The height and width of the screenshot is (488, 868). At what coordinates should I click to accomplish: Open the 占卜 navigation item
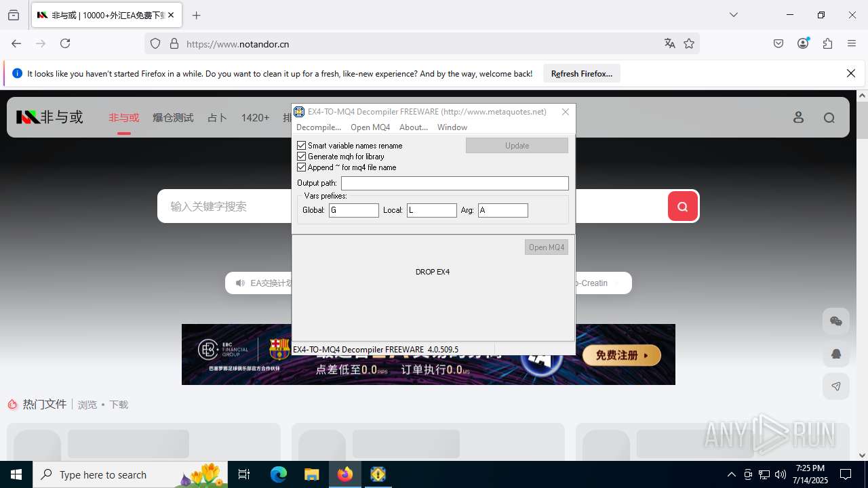coord(217,117)
